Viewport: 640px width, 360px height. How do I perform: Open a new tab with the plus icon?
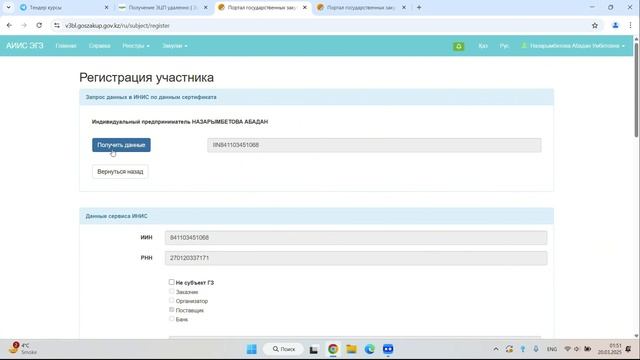point(419,7)
